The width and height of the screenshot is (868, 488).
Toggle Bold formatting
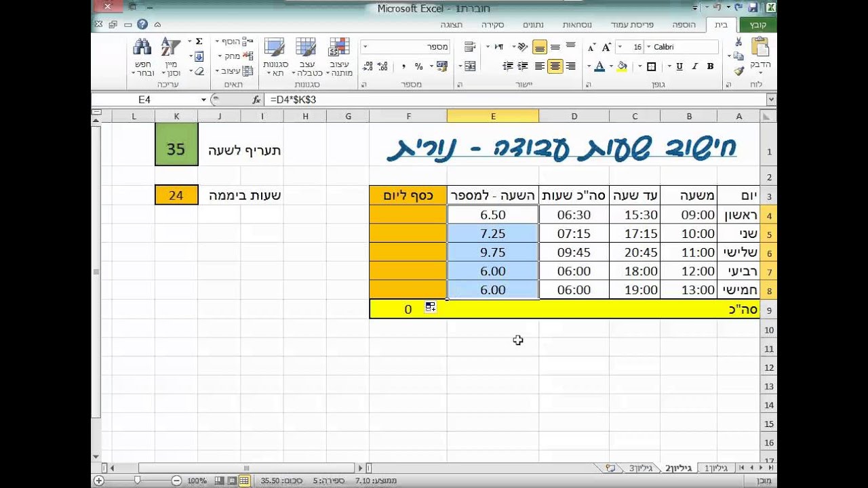710,66
